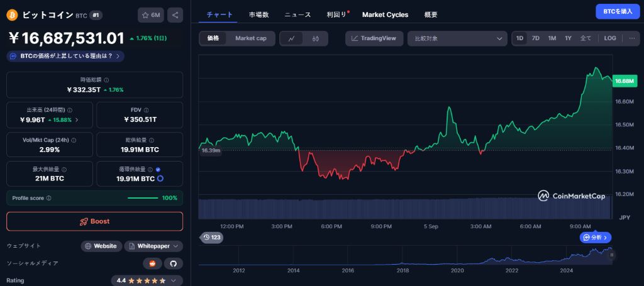This screenshot has height=286, width=644.
Task: Click the #1 rank badge
Action: coord(96,15)
